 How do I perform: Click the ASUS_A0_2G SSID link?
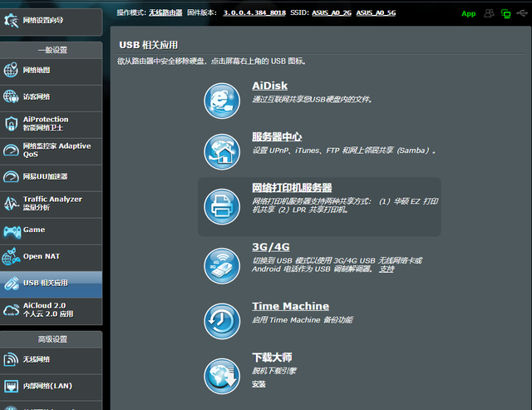pyautogui.click(x=332, y=13)
